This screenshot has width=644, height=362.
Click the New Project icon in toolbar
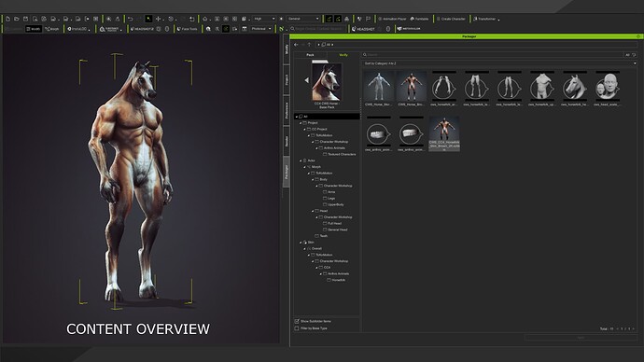tap(7, 19)
